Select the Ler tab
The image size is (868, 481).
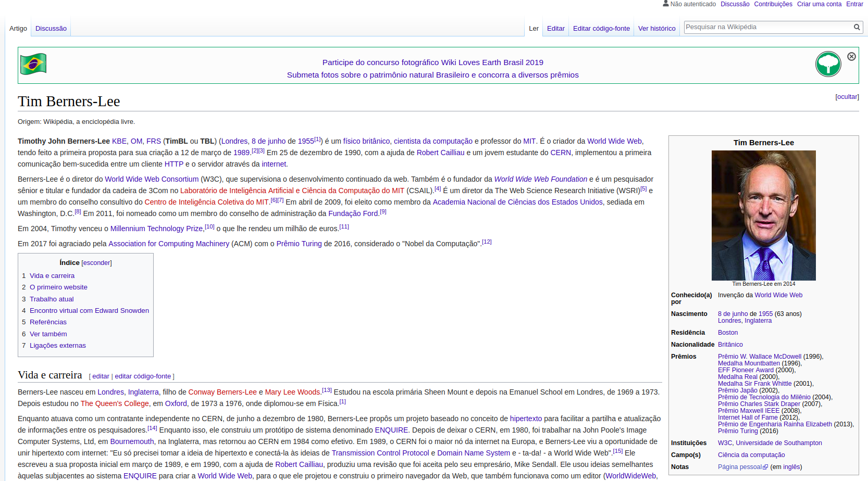click(534, 29)
